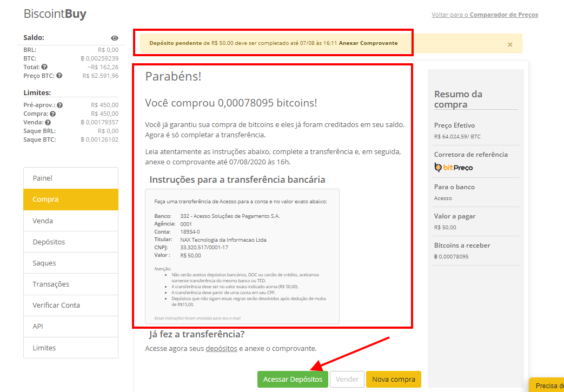Click the Vender button
This screenshot has width=564, height=392.
347,380
